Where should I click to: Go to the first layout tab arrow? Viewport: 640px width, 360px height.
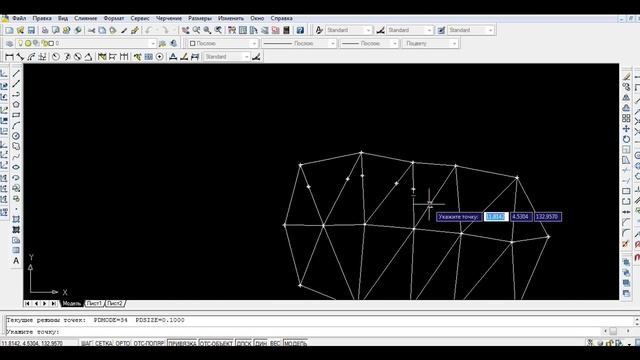(27, 304)
